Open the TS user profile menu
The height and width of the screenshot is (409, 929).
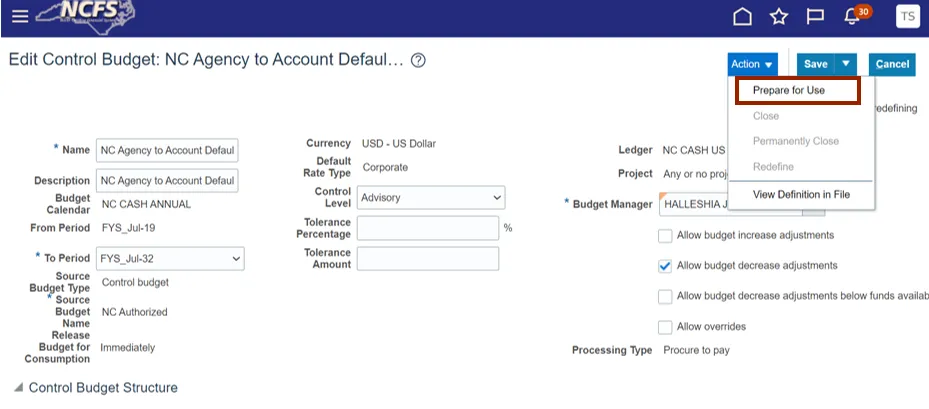(907, 17)
